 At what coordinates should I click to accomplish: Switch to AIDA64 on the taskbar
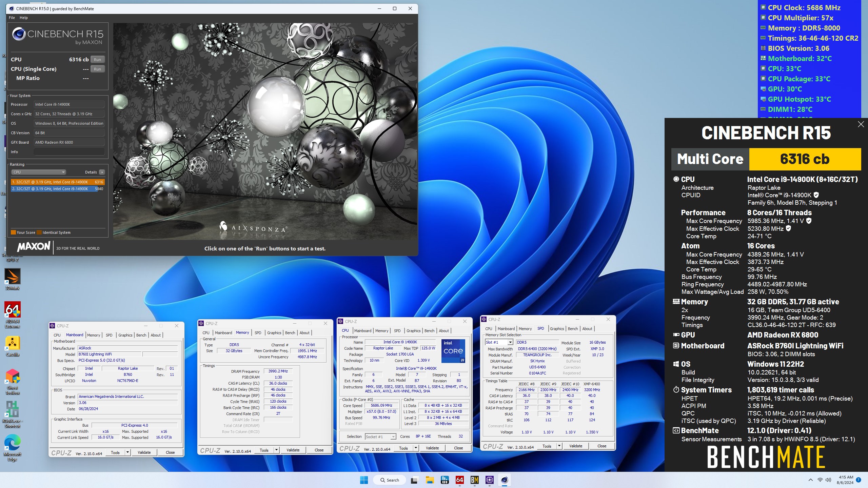tap(459, 480)
